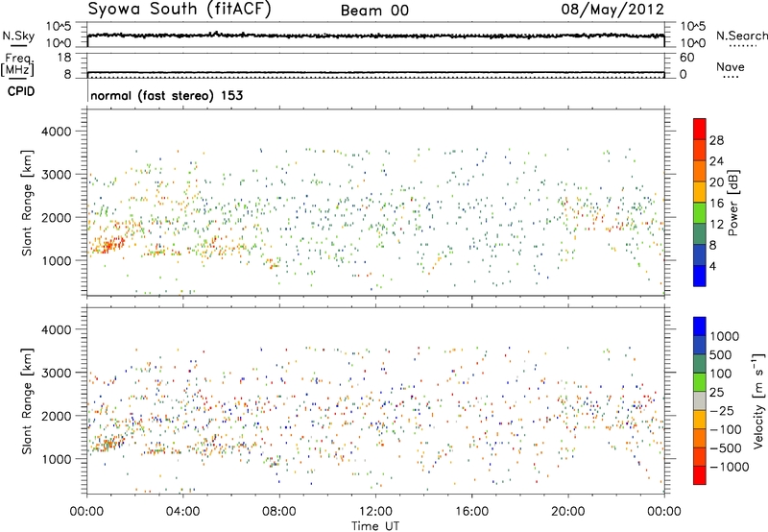Viewport: 768px width, 532px height.
Task: Click the light green 25–100 Velocity swatch
Action: 700,382
